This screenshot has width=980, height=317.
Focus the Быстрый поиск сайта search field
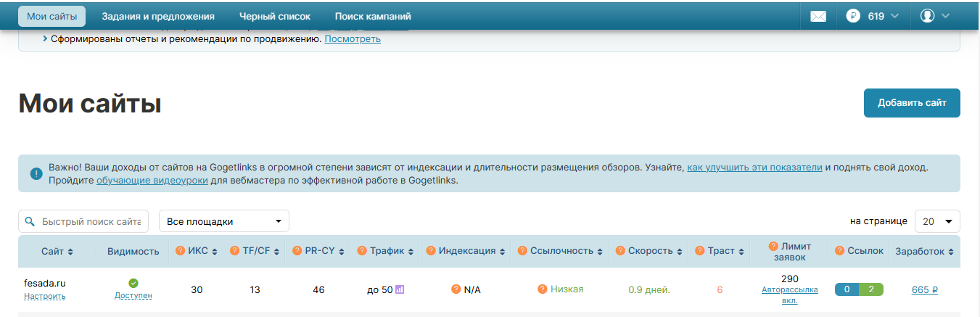tap(91, 221)
